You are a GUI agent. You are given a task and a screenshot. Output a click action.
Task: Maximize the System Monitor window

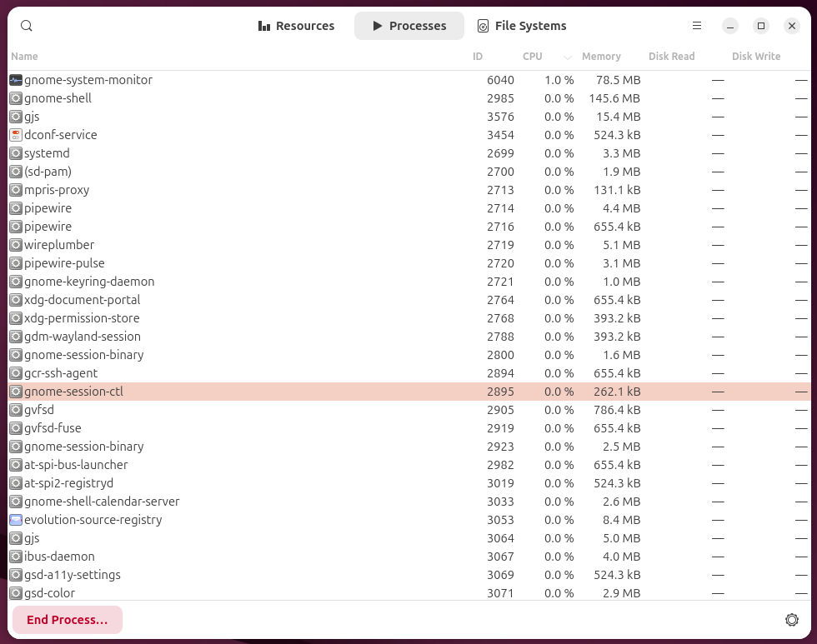point(760,26)
